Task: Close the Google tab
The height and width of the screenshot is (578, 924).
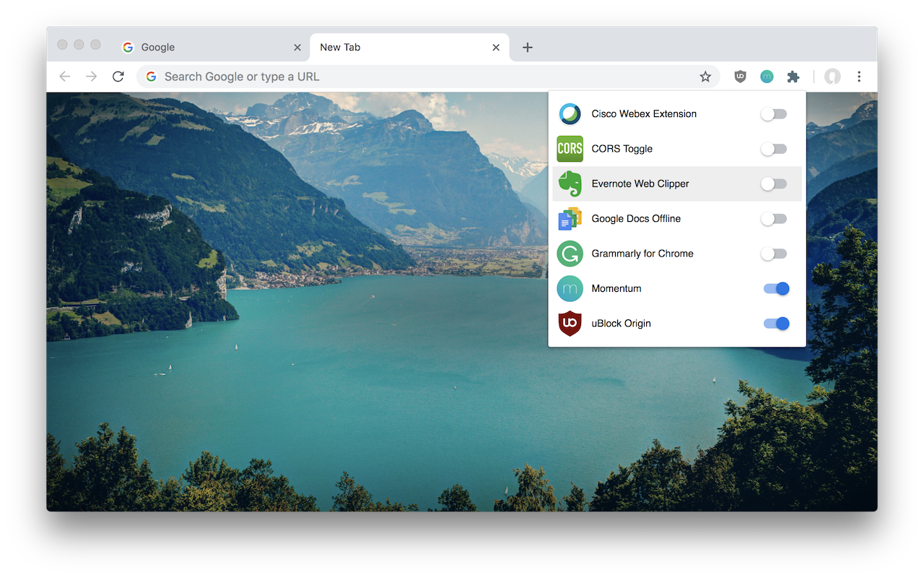Action: tap(297, 47)
